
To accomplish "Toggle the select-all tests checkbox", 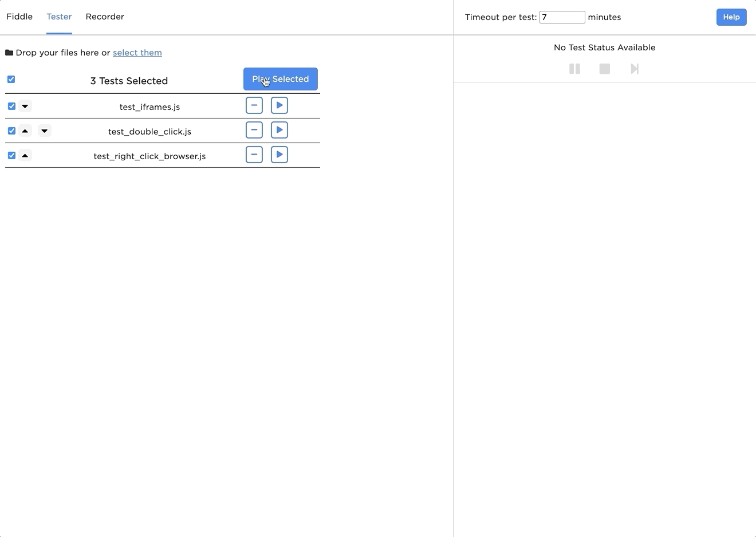I will tap(11, 79).
